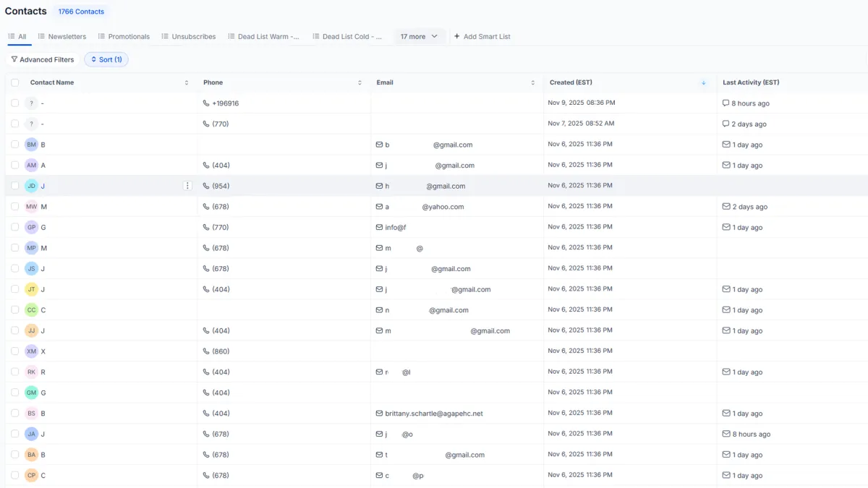The height and width of the screenshot is (488, 868).
Task: Check the CP row checkbox
Action: 15,475
